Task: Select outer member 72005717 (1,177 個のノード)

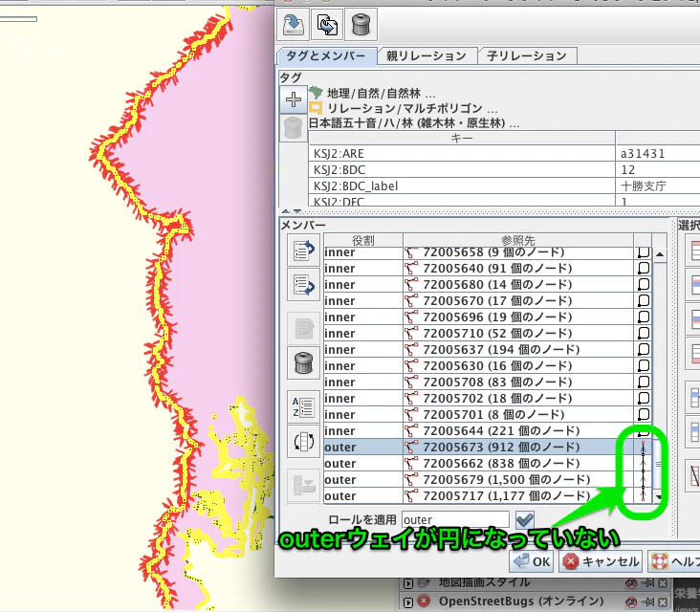Action: [488, 496]
